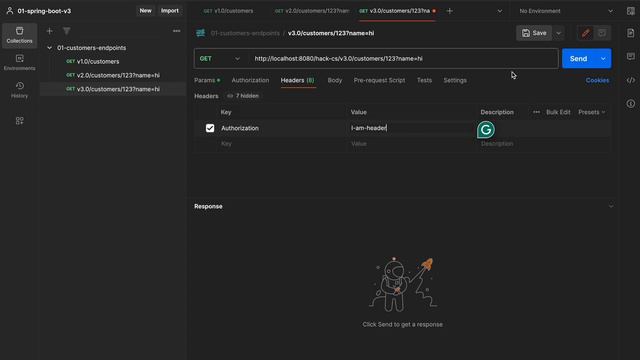Click the user workspace avatar icon

tap(10, 11)
